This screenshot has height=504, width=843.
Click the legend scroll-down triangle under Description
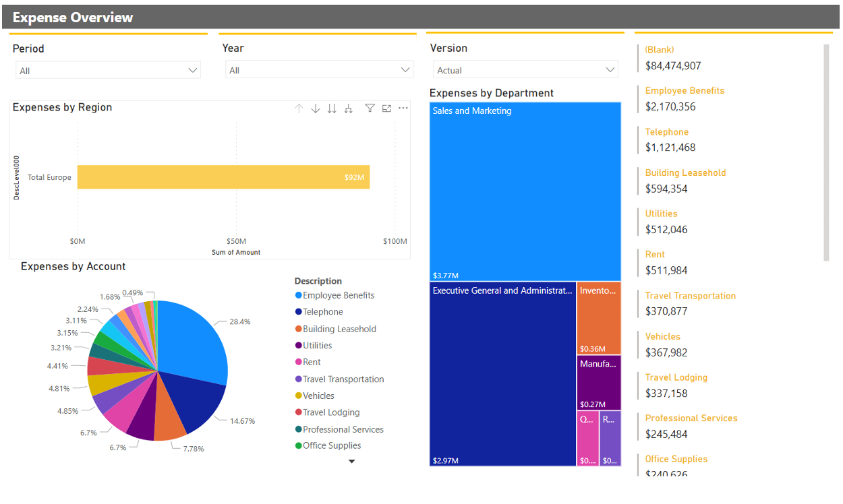[x=351, y=462]
